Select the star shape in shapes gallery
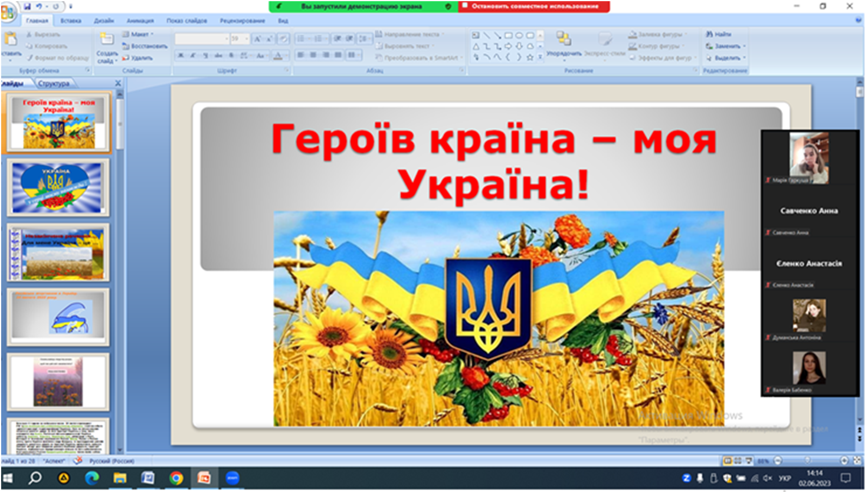 [x=530, y=57]
